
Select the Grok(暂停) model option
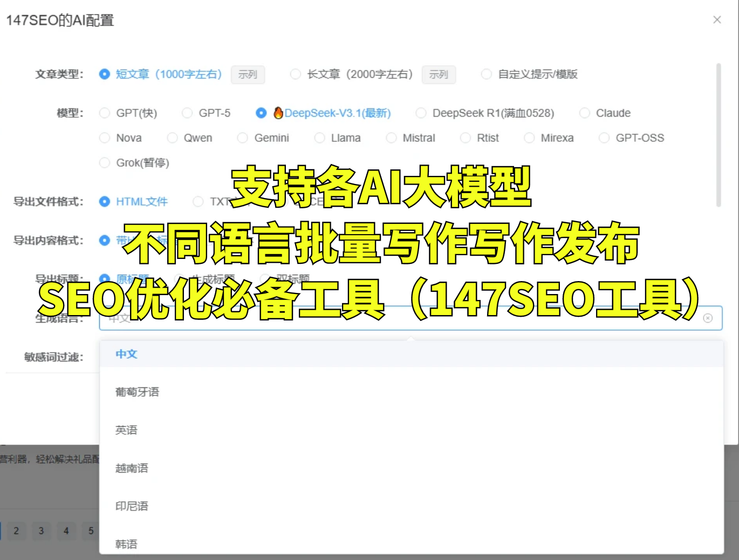(x=104, y=162)
